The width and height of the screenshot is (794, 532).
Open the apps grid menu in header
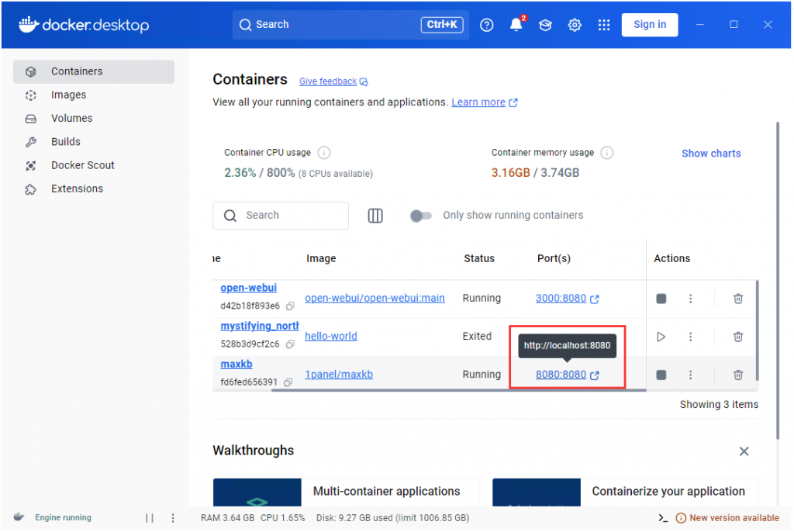tap(604, 25)
